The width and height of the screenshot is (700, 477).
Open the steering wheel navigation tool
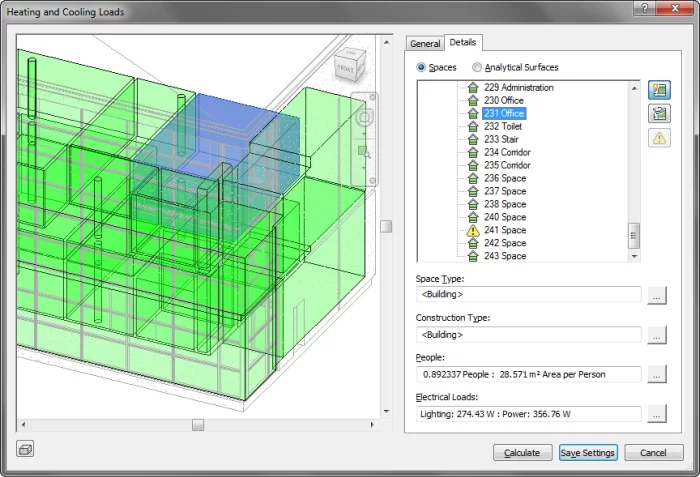click(365, 118)
